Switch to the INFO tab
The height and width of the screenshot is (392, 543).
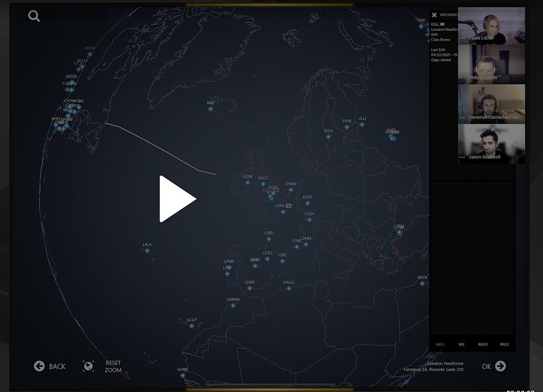point(440,344)
